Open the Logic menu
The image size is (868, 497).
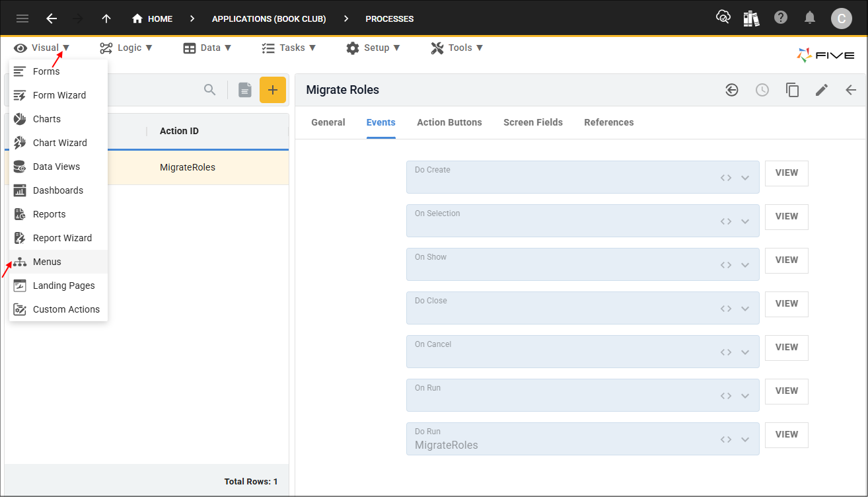[x=126, y=48]
